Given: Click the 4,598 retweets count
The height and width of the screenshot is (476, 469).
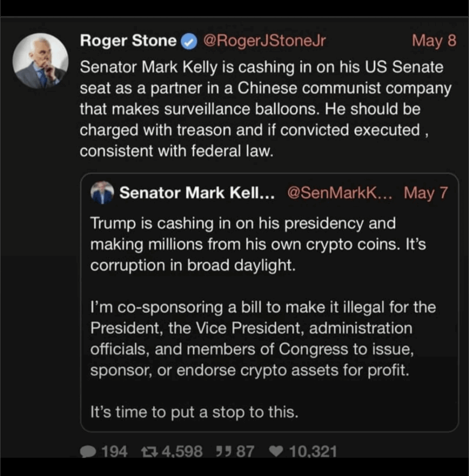Looking at the screenshot, I should pos(181,450).
